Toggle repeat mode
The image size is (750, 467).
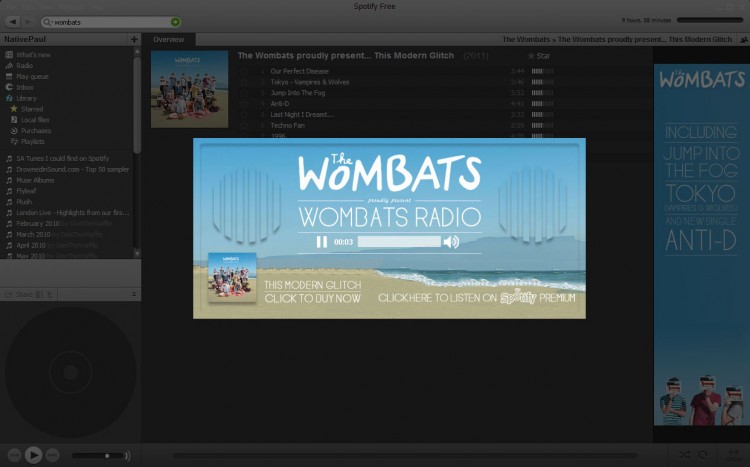pos(703,455)
